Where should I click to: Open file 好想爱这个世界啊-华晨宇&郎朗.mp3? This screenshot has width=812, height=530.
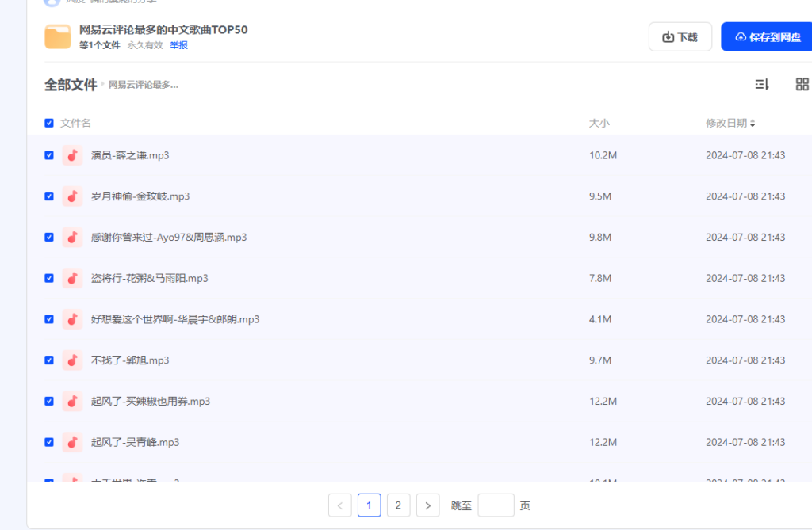pos(175,319)
